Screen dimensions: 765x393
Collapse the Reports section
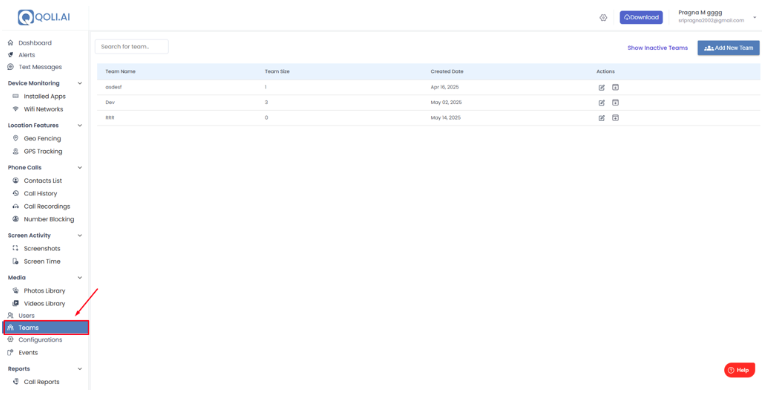[x=80, y=369]
